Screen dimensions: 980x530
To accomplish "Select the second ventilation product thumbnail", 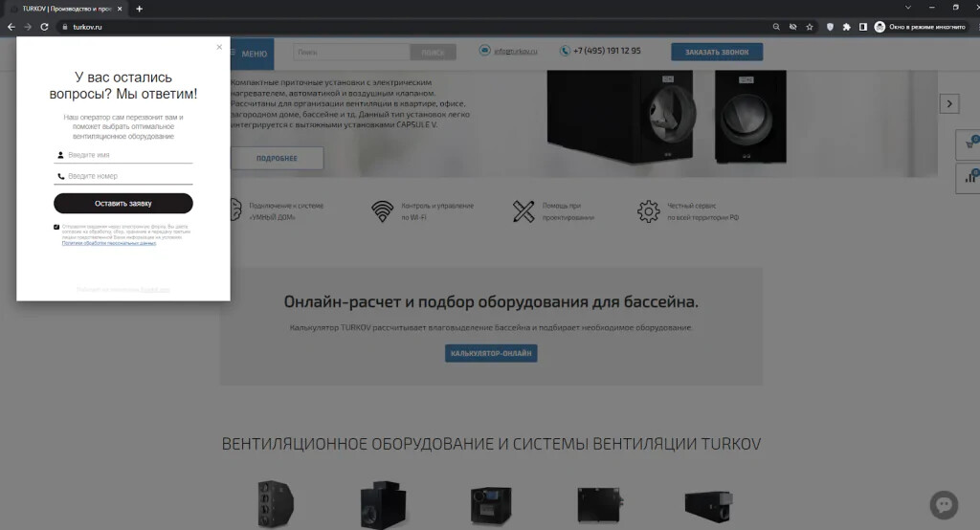I will pyautogui.click(x=383, y=504).
